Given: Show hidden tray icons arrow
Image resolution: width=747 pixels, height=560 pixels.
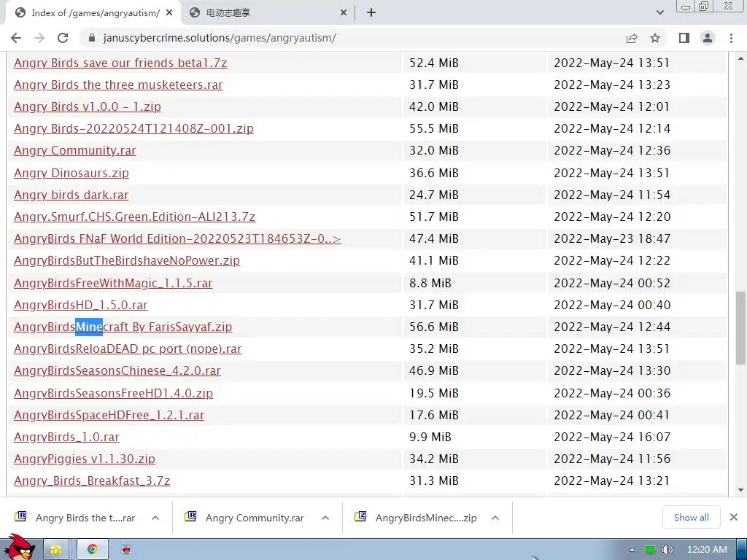Looking at the screenshot, I should click(632, 550).
